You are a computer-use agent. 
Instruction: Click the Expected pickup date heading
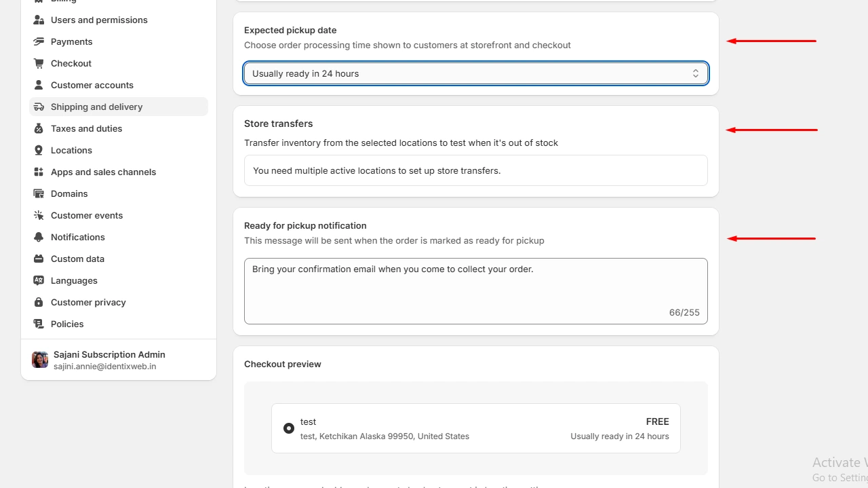point(290,30)
